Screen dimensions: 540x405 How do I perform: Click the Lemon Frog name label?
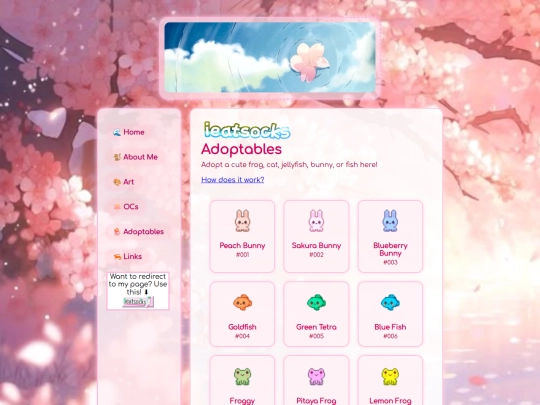[x=390, y=401]
